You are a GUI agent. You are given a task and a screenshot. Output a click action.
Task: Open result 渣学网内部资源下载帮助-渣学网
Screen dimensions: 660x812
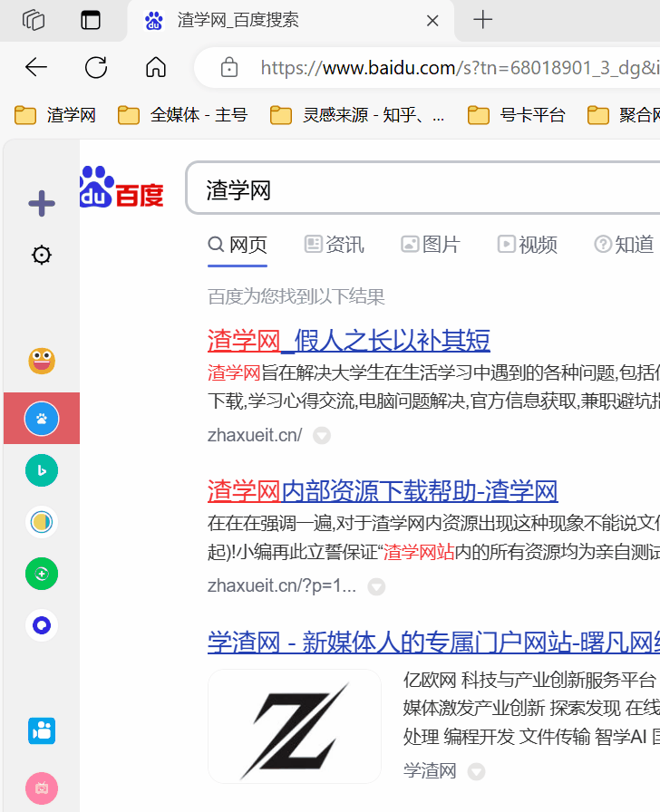click(x=383, y=491)
